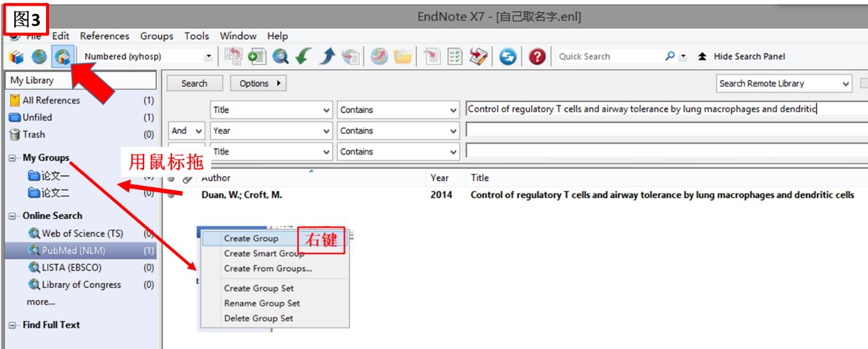Click the blue Export arrow icon

coord(327,57)
